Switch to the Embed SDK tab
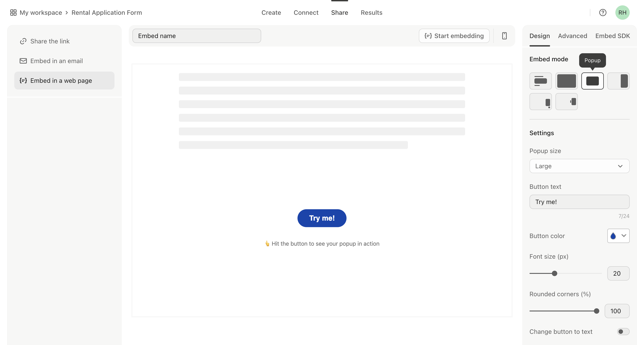 (x=613, y=36)
